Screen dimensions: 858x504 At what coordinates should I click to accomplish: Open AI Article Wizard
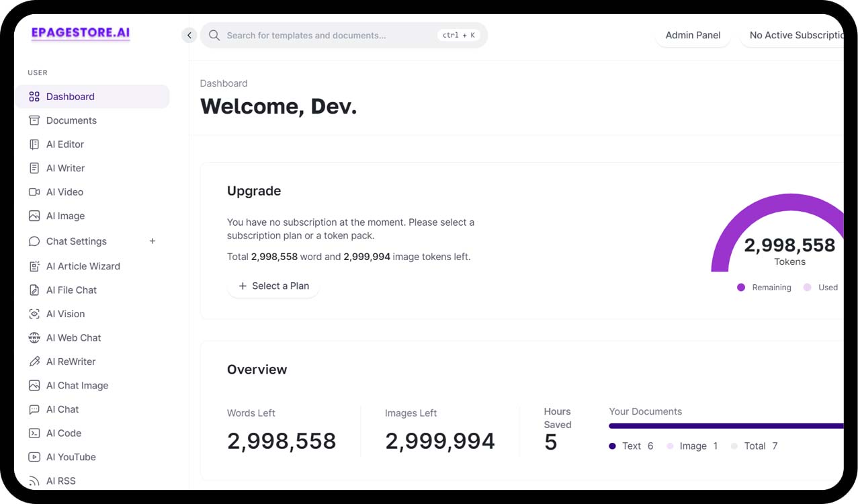(82, 266)
